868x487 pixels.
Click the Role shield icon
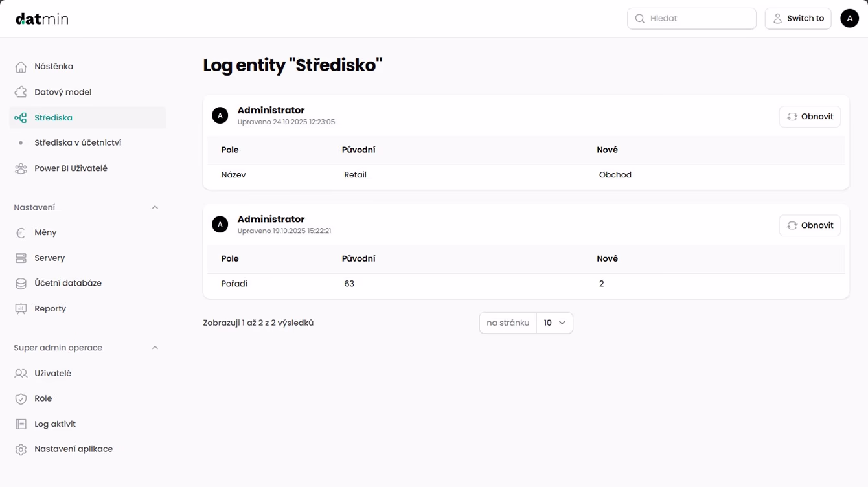click(21, 399)
